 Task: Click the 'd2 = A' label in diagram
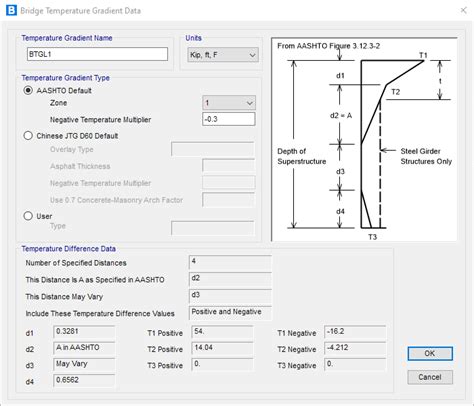click(x=341, y=116)
